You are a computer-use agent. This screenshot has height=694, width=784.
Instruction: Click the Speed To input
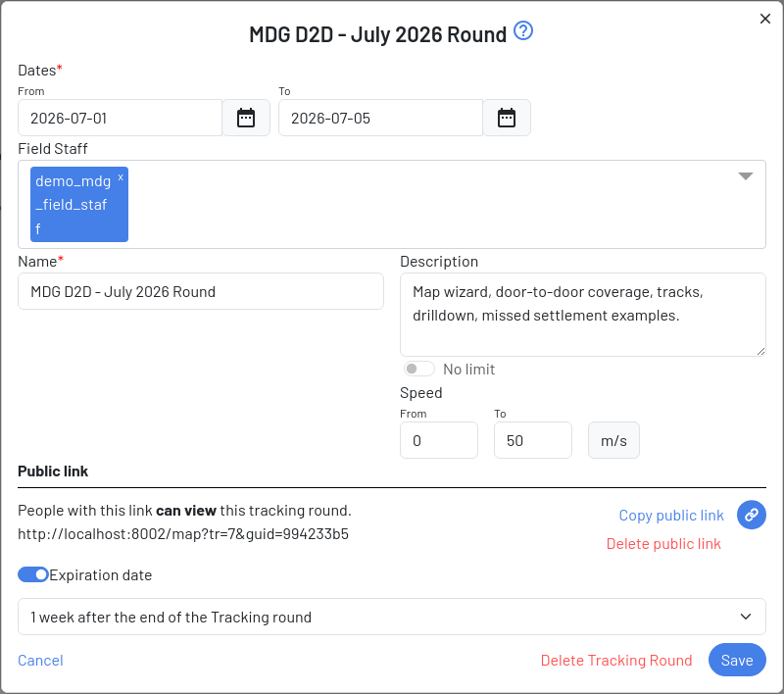pos(533,440)
